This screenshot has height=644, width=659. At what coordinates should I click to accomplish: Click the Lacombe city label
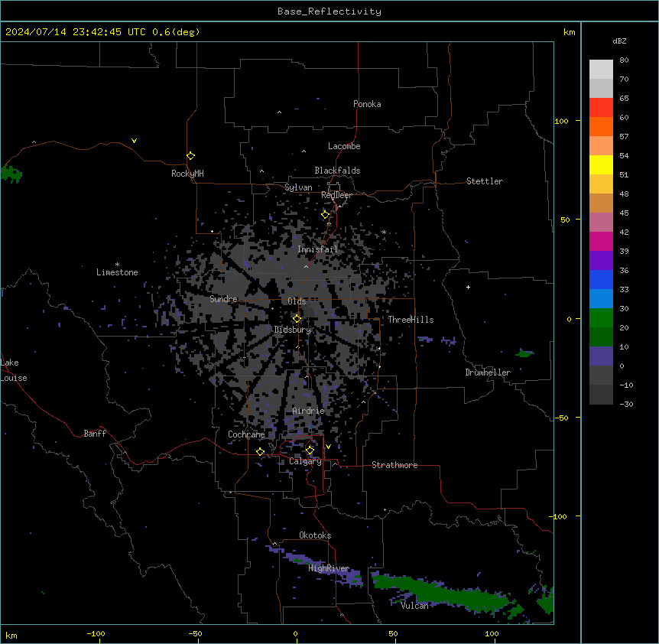click(344, 146)
